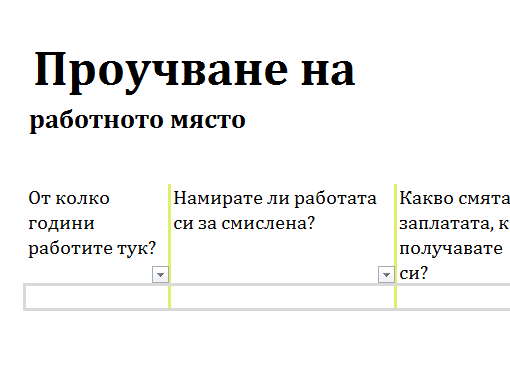510x382 pixels.
Task: Click empty cell under 'От колко години' column
Action: 97,297
